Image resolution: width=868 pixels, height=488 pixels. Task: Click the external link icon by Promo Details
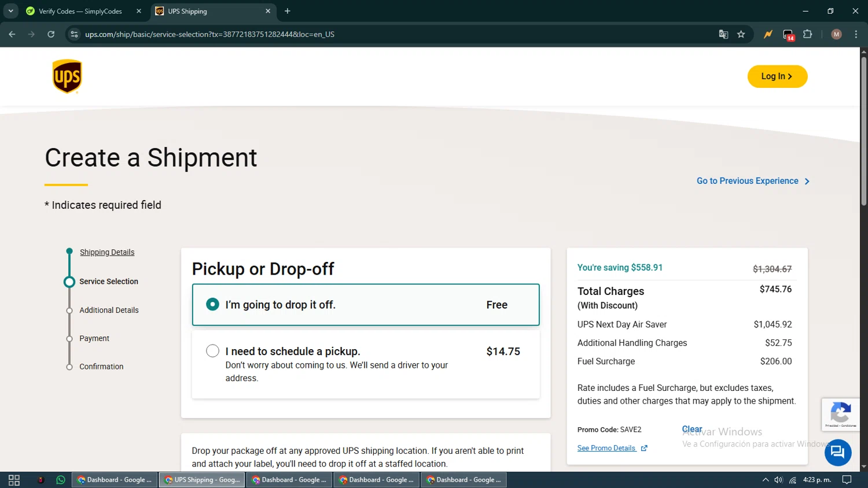[644, 448]
